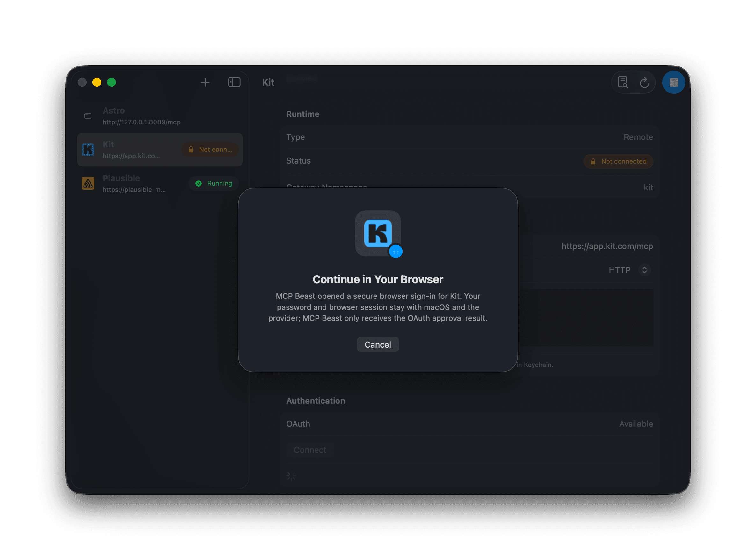
Task: Open the logs inspector icon
Action: (x=622, y=82)
